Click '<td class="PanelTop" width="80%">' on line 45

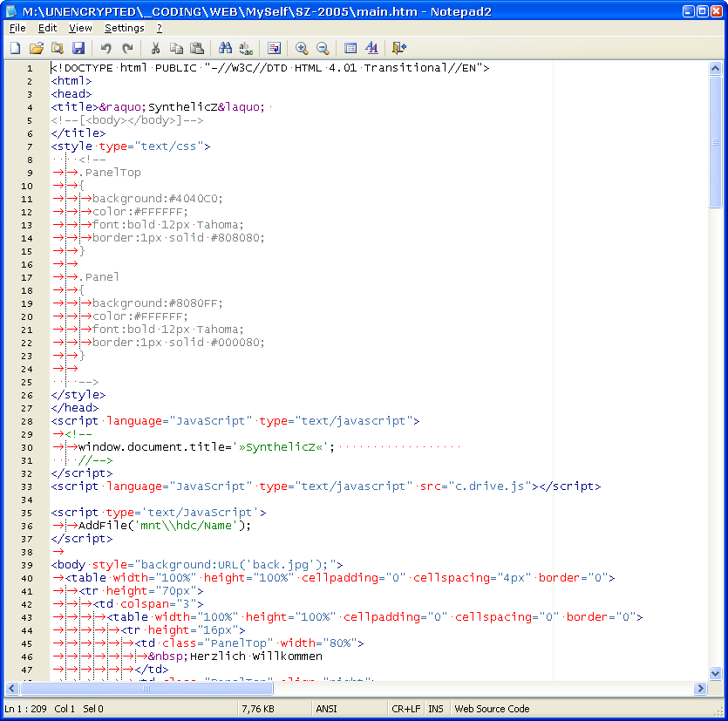[x=248, y=643]
